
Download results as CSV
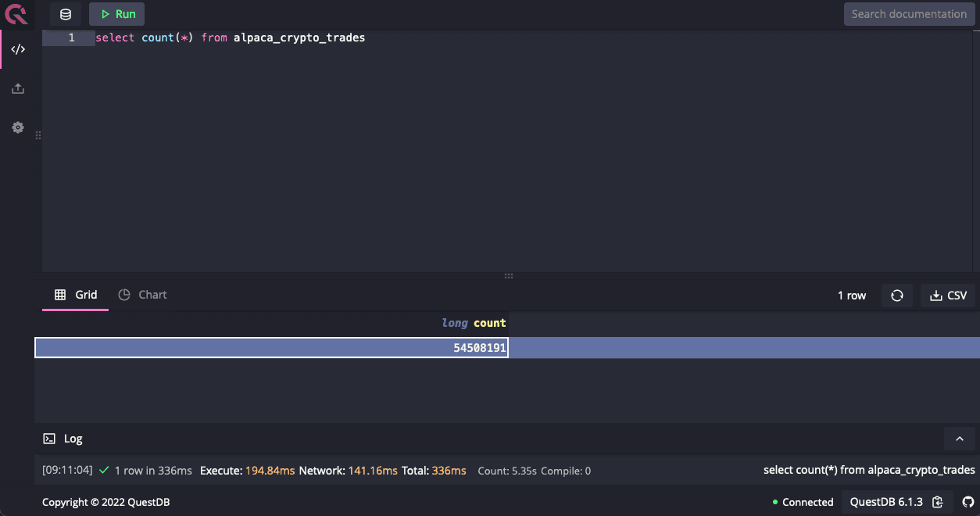[948, 296]
